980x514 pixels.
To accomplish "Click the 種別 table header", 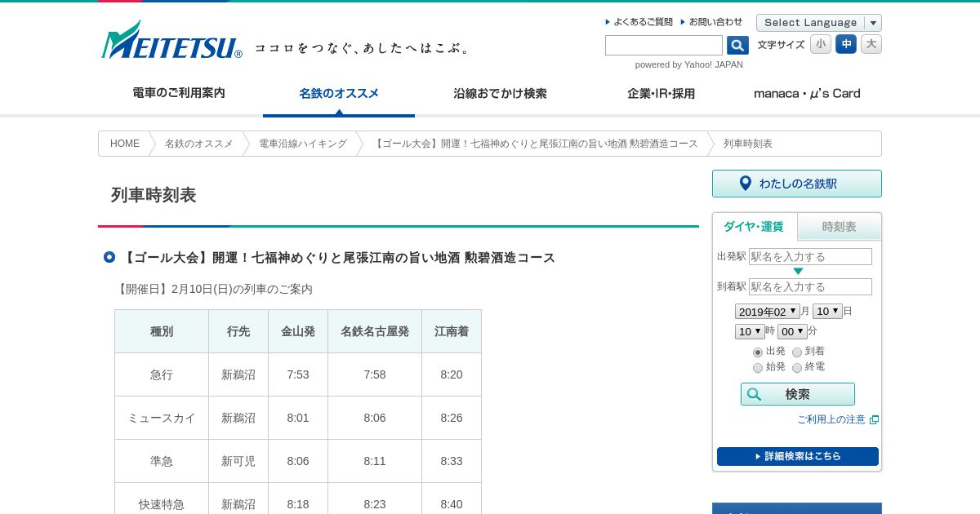I will coord(162,331).
